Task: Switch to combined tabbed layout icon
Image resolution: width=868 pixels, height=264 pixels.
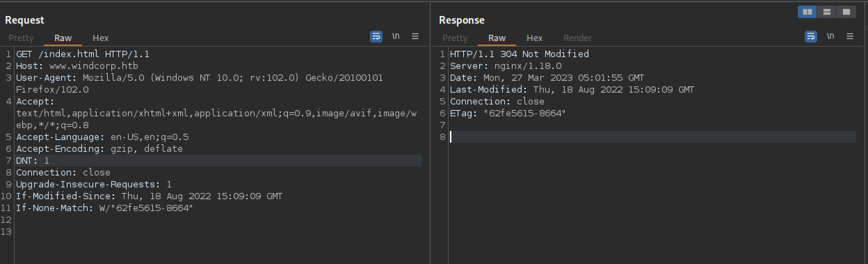Action: click(x=846, y=12)
